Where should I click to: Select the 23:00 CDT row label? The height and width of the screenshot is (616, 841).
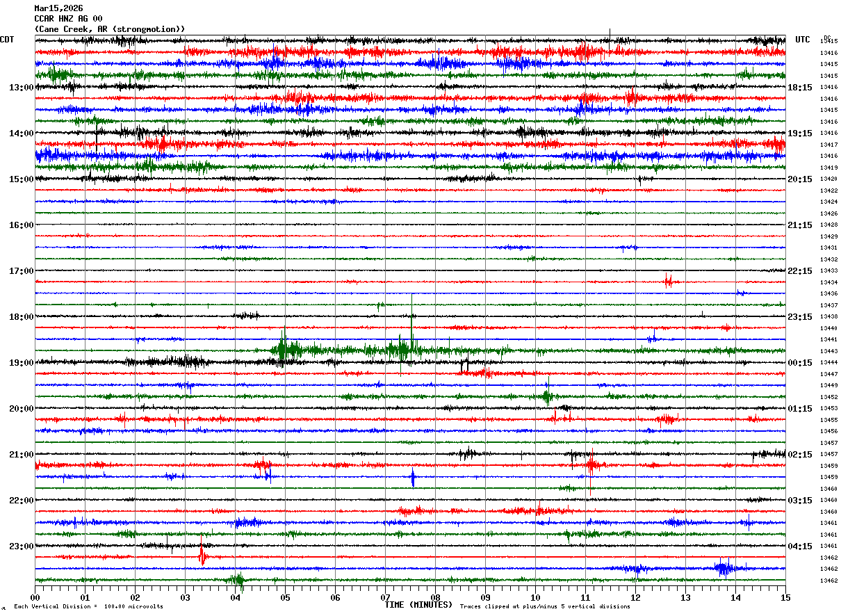click(22, 546)
